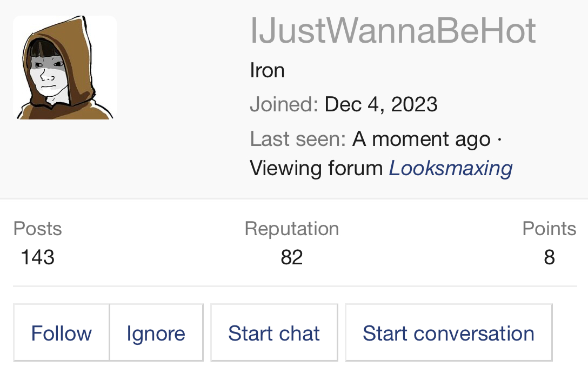Open the IJustWannaBeHot username profile
This screenshot has height=373, width=588.
tap(393, 31)
